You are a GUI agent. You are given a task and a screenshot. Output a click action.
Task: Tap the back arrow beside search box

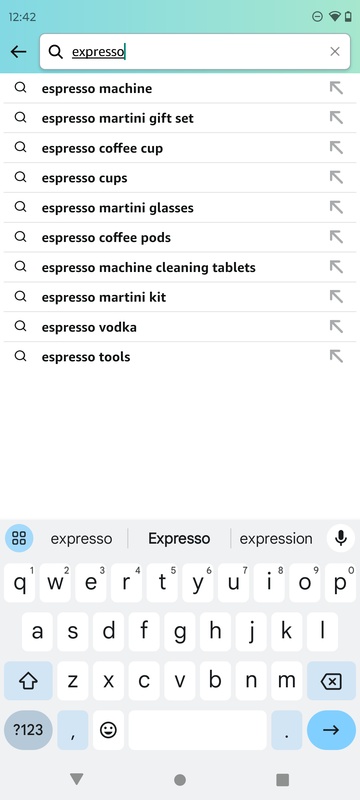(x=18, y=52)
